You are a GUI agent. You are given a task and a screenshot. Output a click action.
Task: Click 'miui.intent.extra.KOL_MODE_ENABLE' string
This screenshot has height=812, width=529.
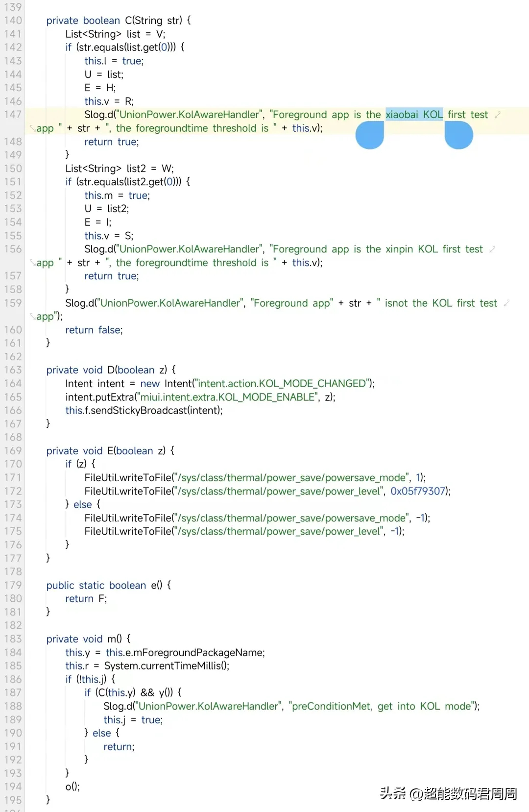(228, 397)
